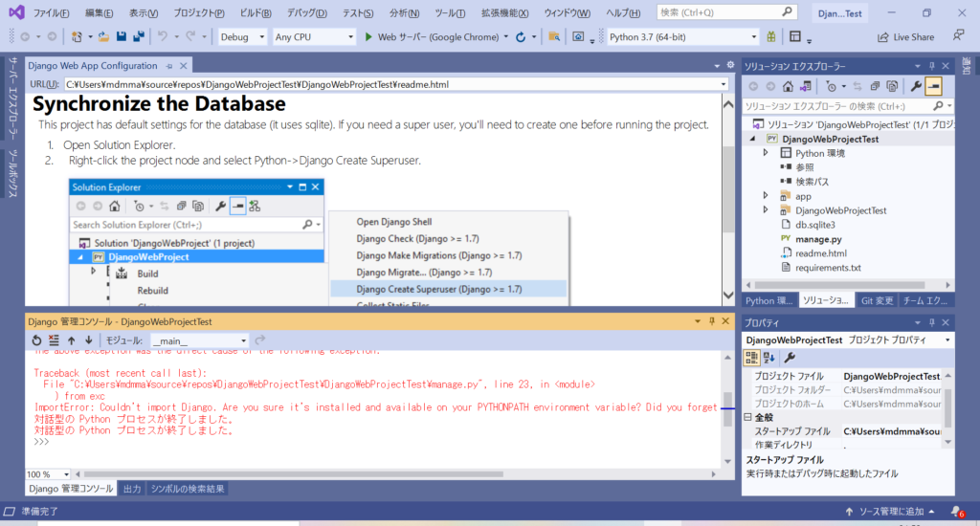The image size is (980, 526).
Task: Click the 検索 (Ctrl+Q) search box
Action: point(726,11)
